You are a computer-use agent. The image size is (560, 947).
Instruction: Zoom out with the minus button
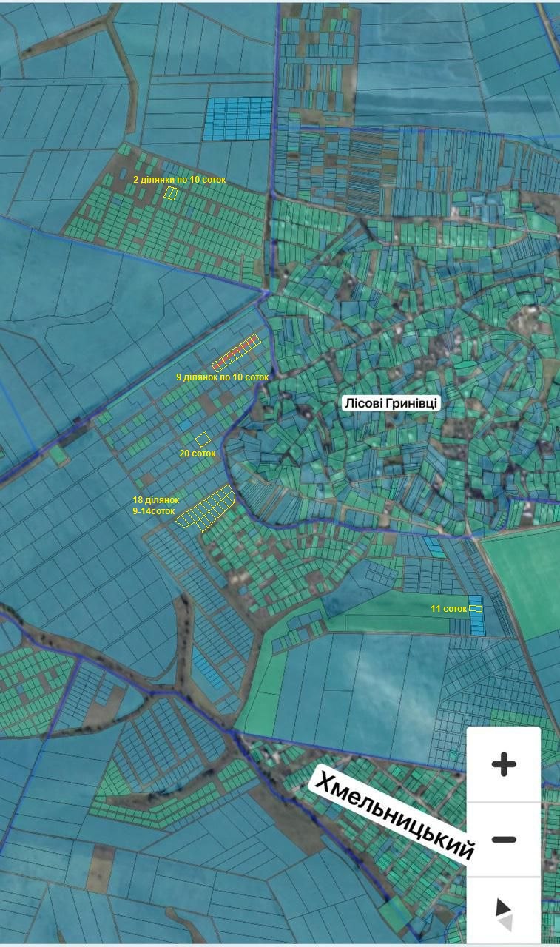[504, 840]
